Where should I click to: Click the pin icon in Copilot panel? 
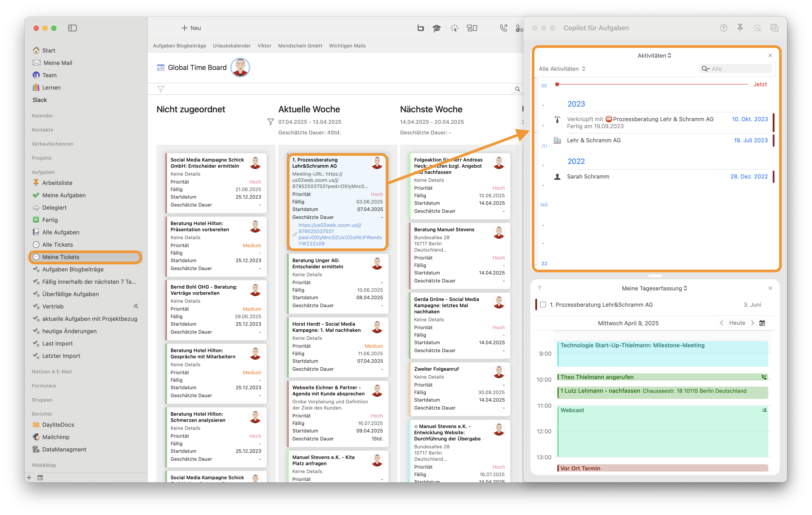coord(740,28)
